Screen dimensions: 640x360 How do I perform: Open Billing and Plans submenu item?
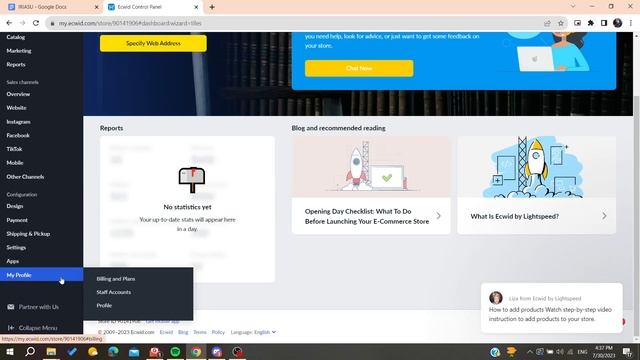[116, 279]
